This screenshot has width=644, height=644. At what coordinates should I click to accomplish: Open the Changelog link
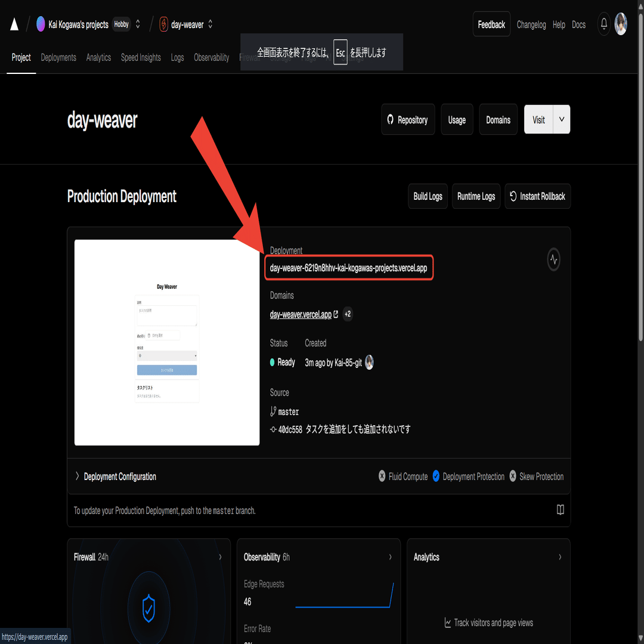click(x=531, y=24)
